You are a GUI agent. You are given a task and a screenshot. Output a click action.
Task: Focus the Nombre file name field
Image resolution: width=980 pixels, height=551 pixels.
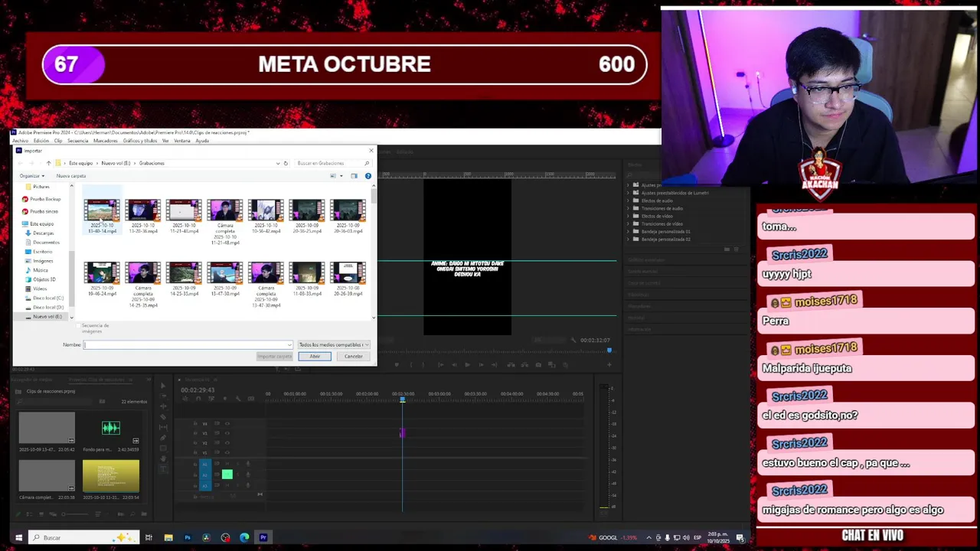(188, 344)
